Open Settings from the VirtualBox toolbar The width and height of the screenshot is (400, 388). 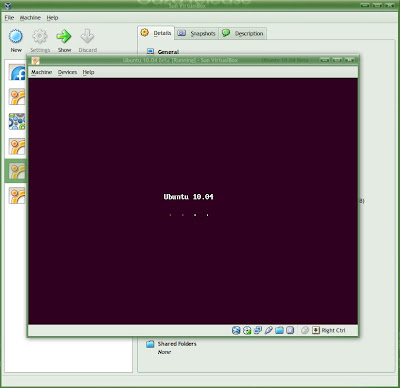pyautogui.click(x=40, y=37)
